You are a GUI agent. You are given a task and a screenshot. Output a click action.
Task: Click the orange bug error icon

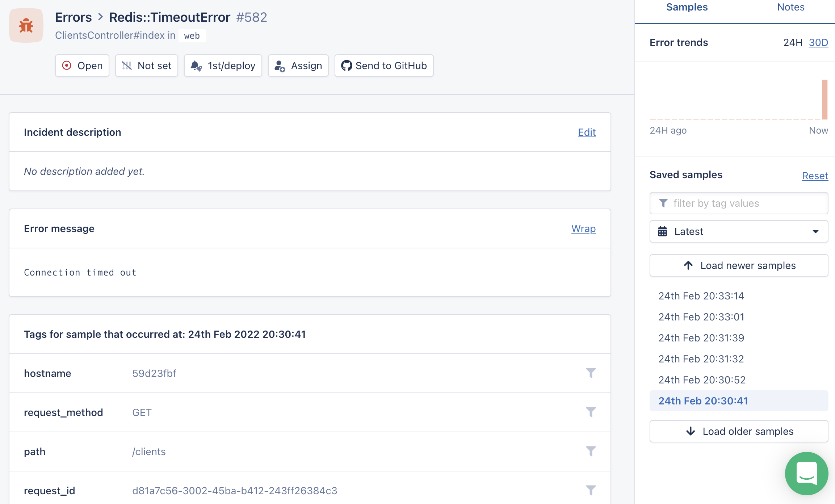[x=26, y=26]
